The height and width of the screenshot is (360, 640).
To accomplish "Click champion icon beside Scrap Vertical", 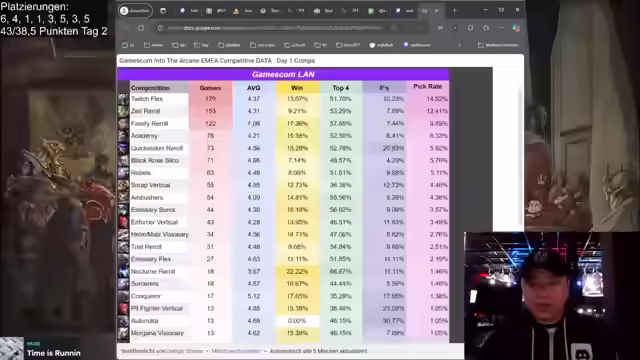I will tap(123, 185).
